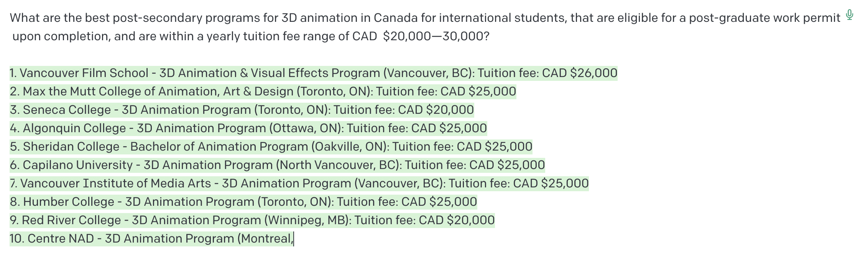Click on the Algonquin College entry
The height and width of the screenshot is (269, 868).
(x=248, y=128)
